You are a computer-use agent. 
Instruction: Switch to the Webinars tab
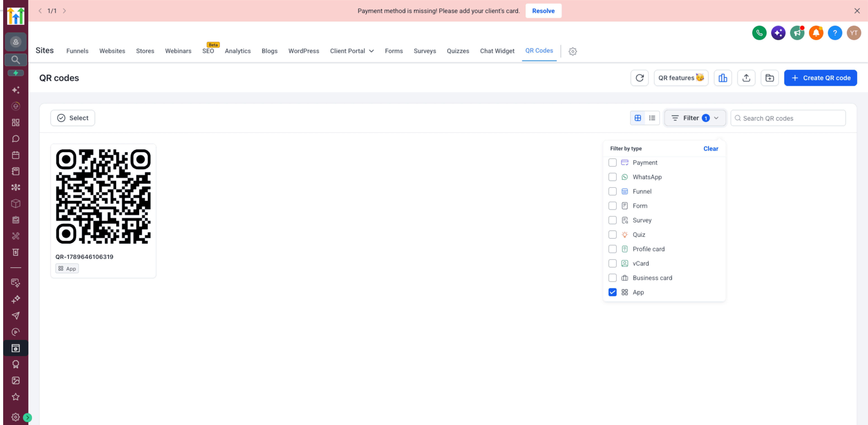pyautogui.click(x=178, y=51)
